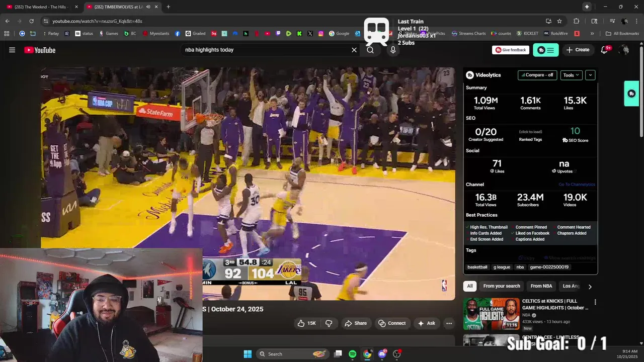Open Spotify from taskbar

pos(352,354)
